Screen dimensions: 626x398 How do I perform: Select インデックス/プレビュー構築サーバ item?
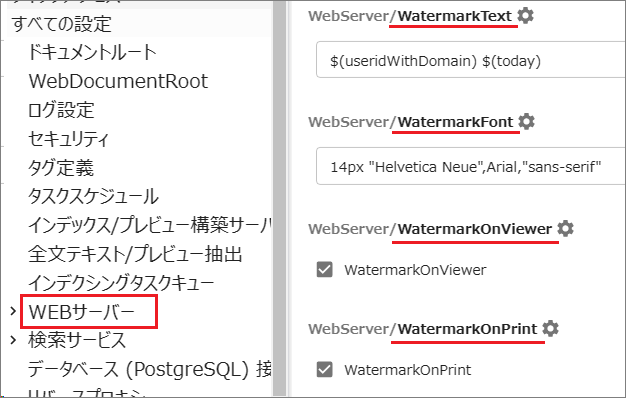tap(150, 225)
